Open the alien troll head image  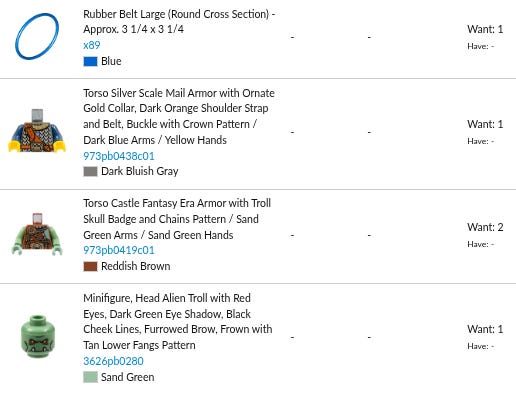[37, 336]
